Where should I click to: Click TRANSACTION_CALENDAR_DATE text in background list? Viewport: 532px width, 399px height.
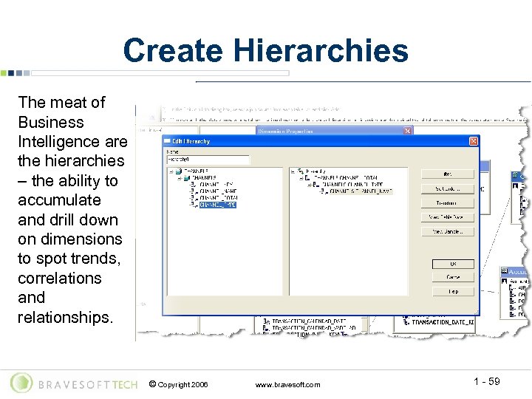(309, 321)
